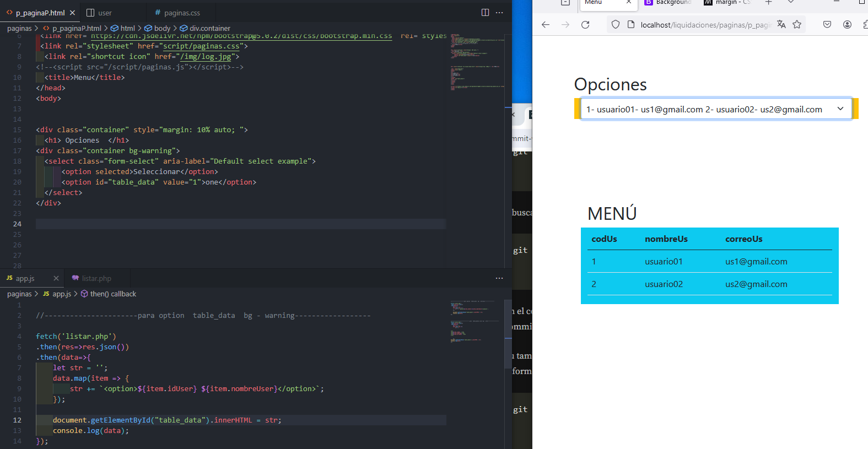Screen dimensions: 868x449
Task: Click the correoUs column header
Action: [744, 239]
